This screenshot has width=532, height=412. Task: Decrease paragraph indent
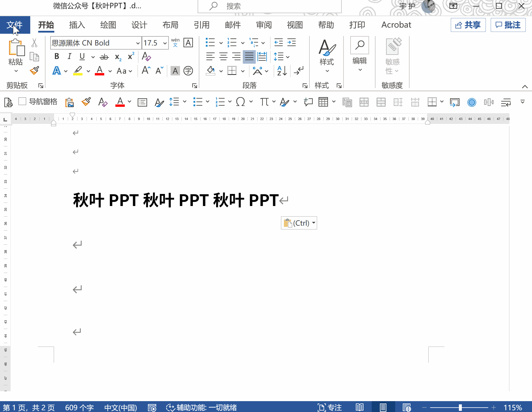pyautogui.click(x=279, y=43)
